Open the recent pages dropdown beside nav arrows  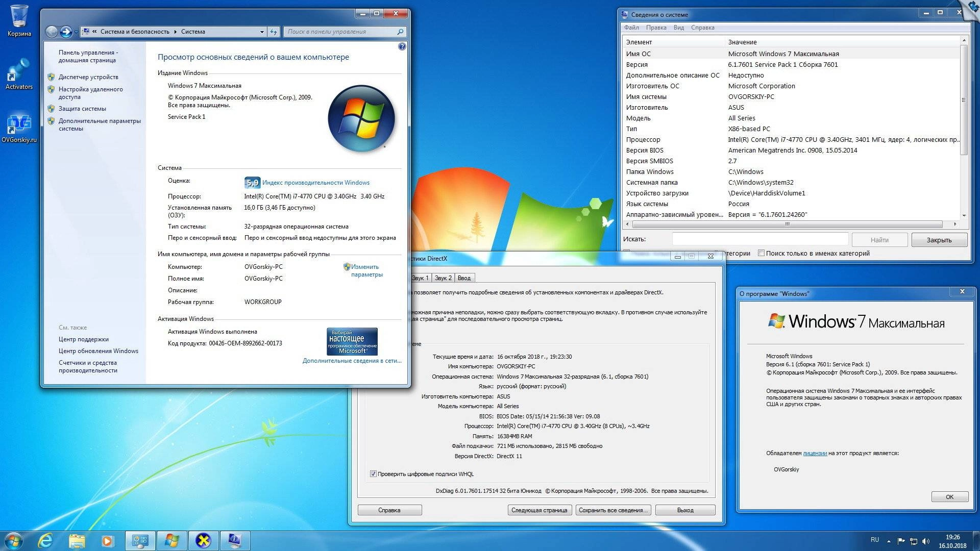[76, 32]
